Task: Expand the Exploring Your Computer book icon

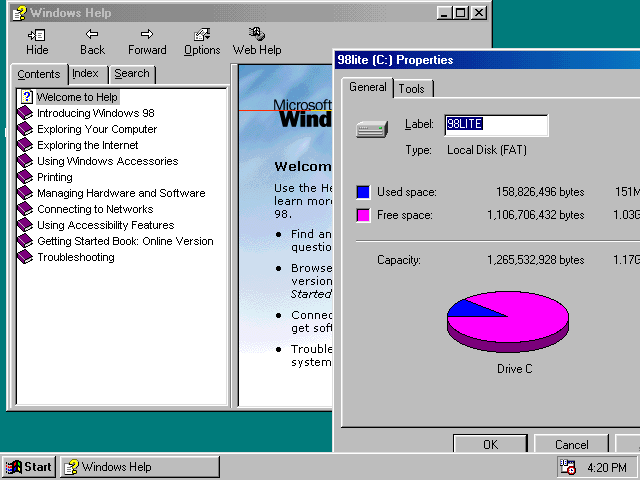Action: coord(25,129)
